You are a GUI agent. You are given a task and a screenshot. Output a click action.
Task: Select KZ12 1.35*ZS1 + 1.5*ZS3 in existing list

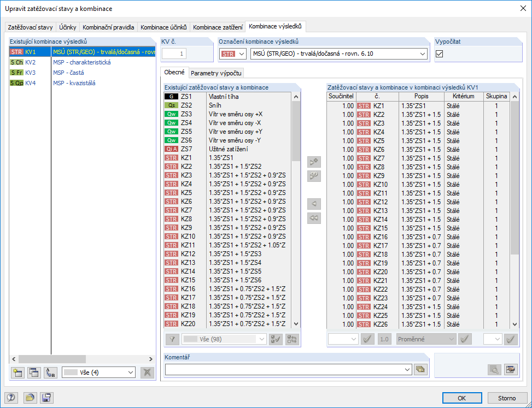[x=227, y=254]
